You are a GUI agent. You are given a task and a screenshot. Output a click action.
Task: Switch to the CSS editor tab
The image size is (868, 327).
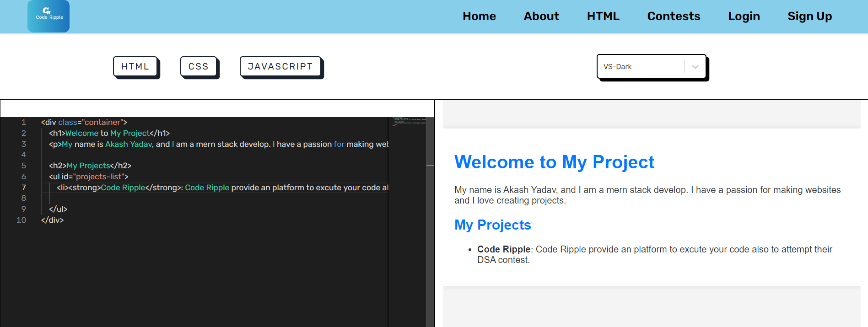(198, 67)
